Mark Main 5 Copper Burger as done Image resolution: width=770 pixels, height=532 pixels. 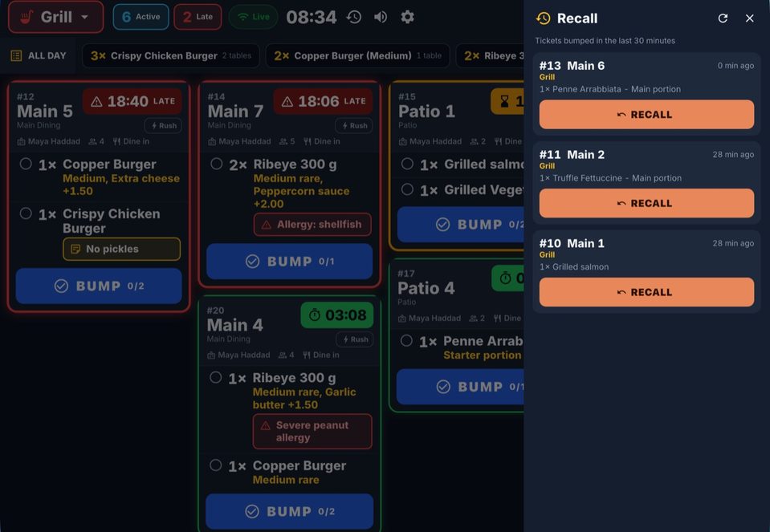tap(26, 164)
